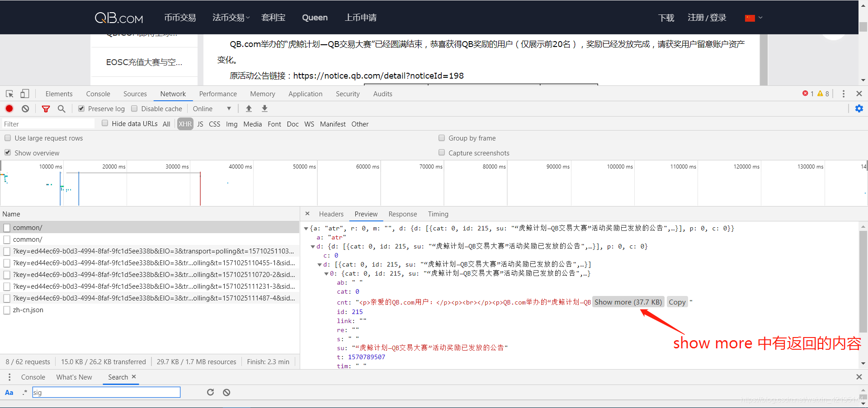The image size is (868, 408).
Task: Switch to Elements tab
Action: tap(59, 94)
